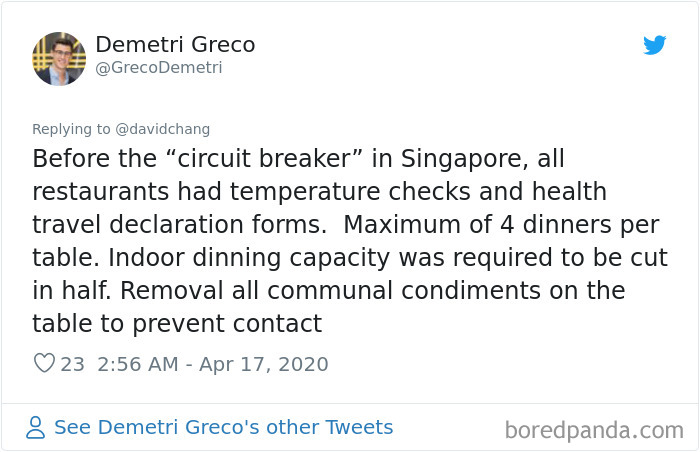Click the word Singapore in tweet
Image resolution: width=700 pixels, height=452 pixels.
click(464, 159)
